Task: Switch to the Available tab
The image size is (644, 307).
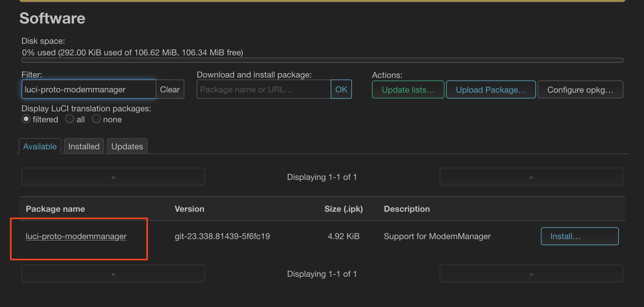Action: (40, 146)
